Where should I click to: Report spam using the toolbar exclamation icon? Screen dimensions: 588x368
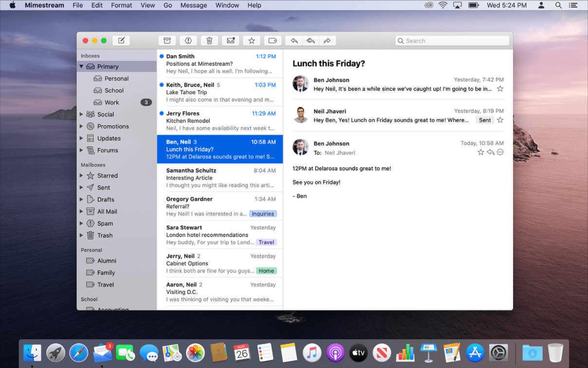188,41
